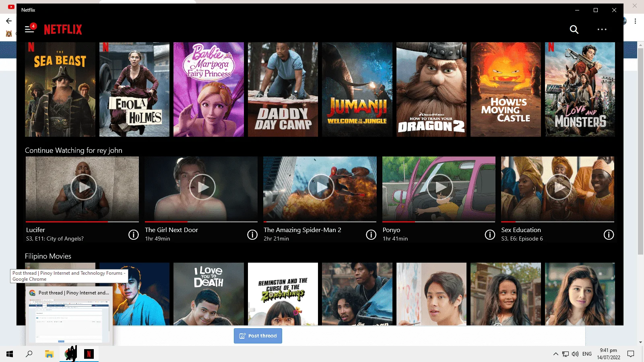644x362 pixels.
Task: Click Chrome's back arrow behind Netflix
Action: pyautogui.click(x=9, y=21)
